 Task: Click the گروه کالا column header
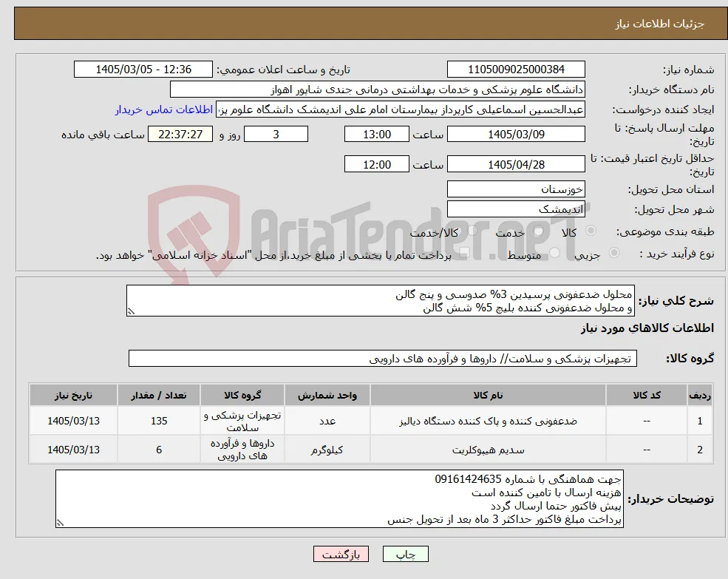pyautogui.click(x=242, y=395)
